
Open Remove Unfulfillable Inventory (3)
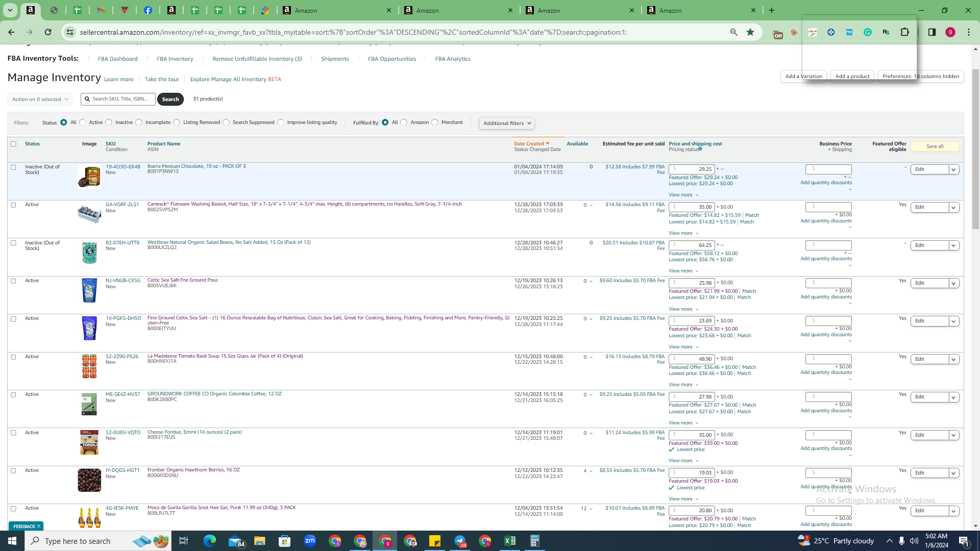257,59
